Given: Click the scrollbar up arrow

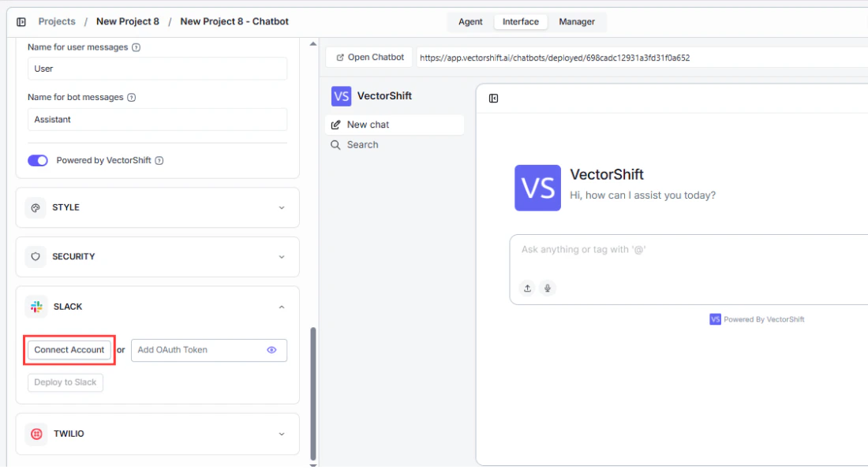Looking at the screenshot, I should pyautogui.click(x=313, y=43).
